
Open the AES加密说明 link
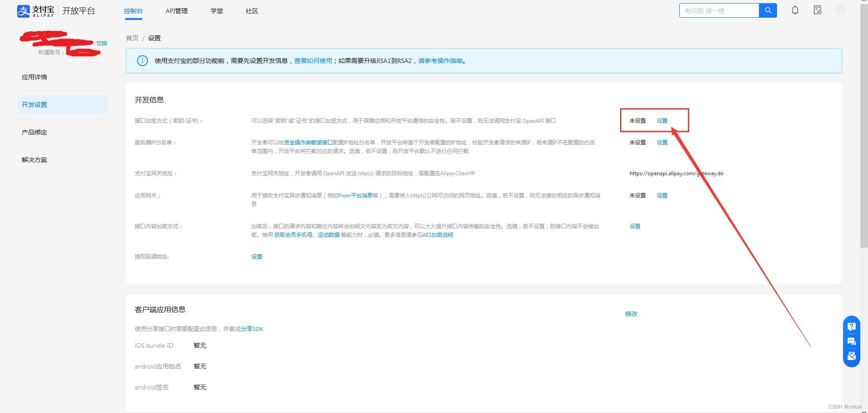(438, 235)
